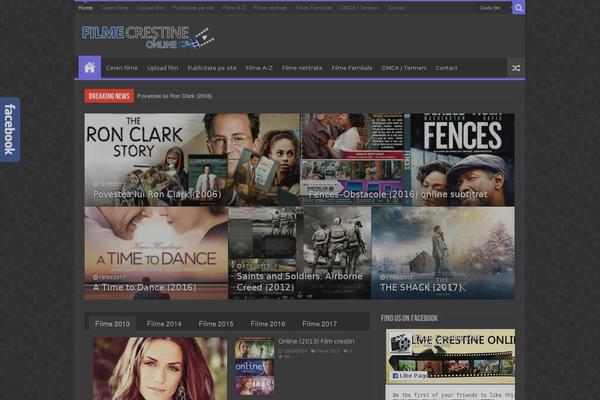Open Contact in main navigation

(x=446, y=68)
